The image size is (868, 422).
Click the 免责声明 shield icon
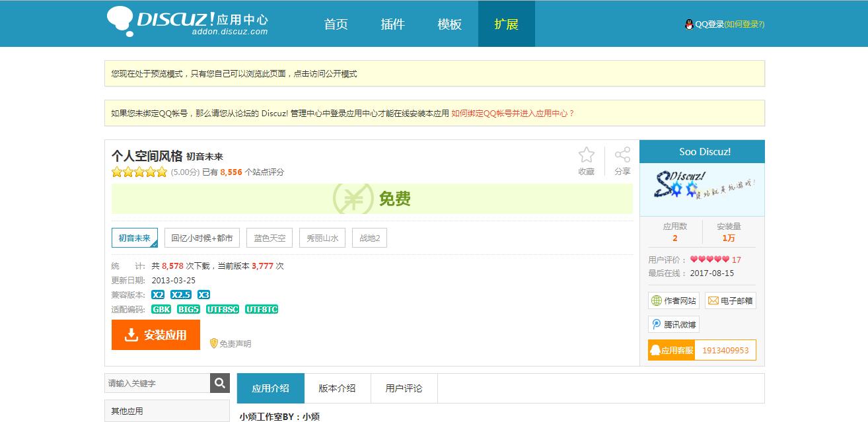click(x=213, y=343)
